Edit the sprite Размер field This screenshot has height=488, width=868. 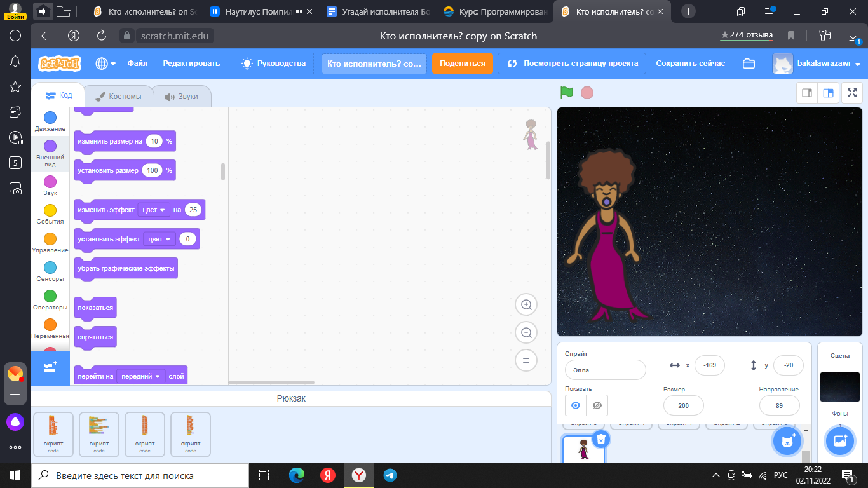point(683,405)
